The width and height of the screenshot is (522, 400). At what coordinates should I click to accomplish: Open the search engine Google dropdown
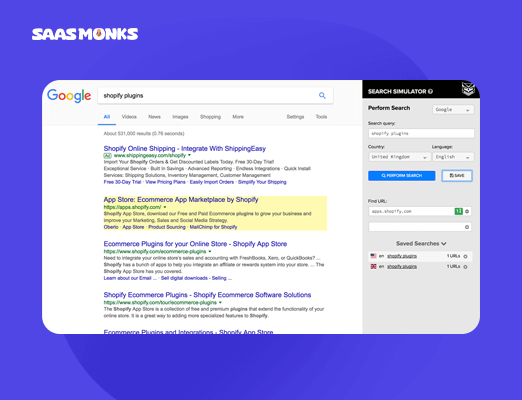[453, 110]
